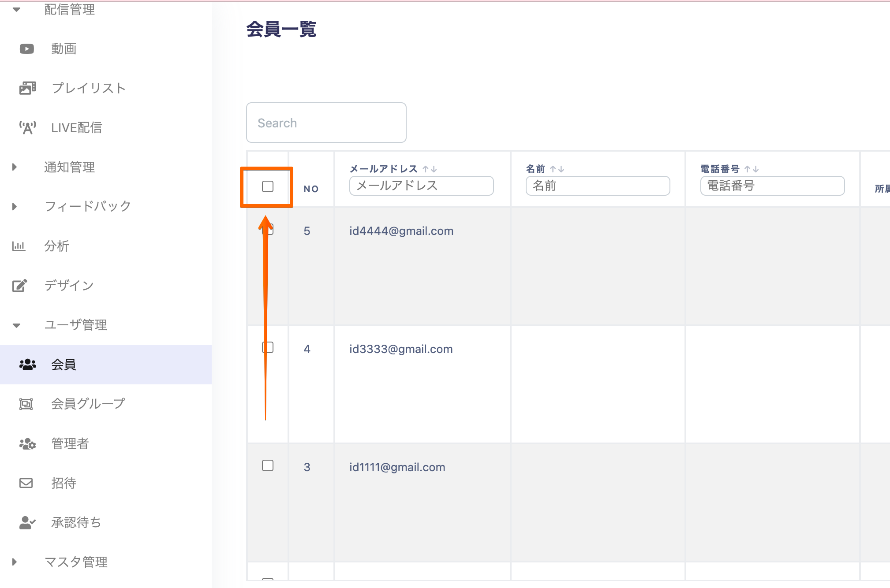Sort by 電話番号 column arrows

(752, 169)
